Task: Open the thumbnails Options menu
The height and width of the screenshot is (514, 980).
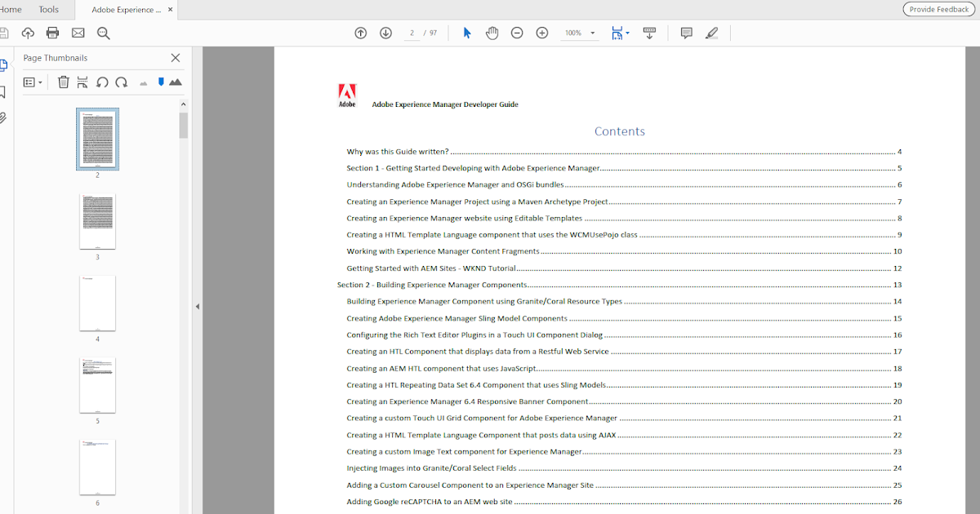Action: pos(31,82)
